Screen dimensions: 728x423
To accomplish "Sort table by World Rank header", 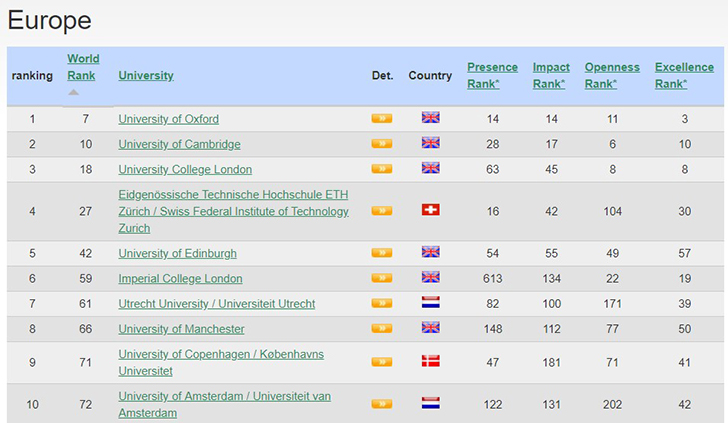I will 83,67.
